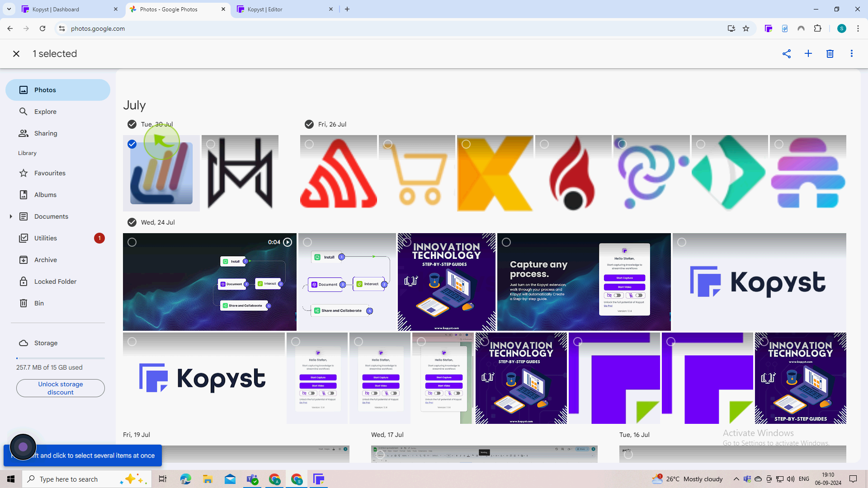
Task: Open the green arrow logo thumbnail
Action: pyautogui.click(x=730, y=173)
